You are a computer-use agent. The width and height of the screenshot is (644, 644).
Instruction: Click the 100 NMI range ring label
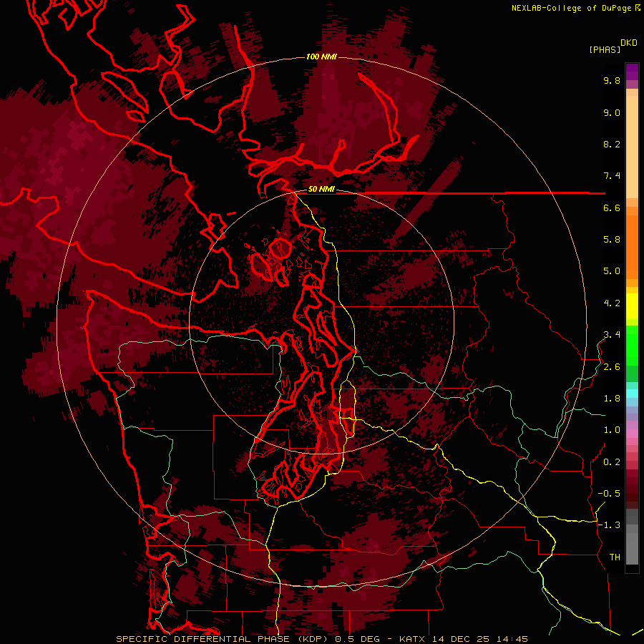(x=321, y=57)
